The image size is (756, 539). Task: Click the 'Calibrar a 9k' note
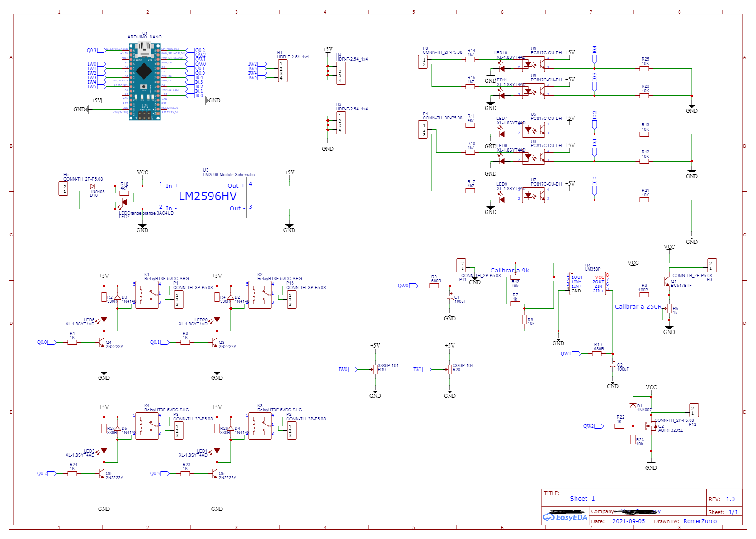point(510,270)
